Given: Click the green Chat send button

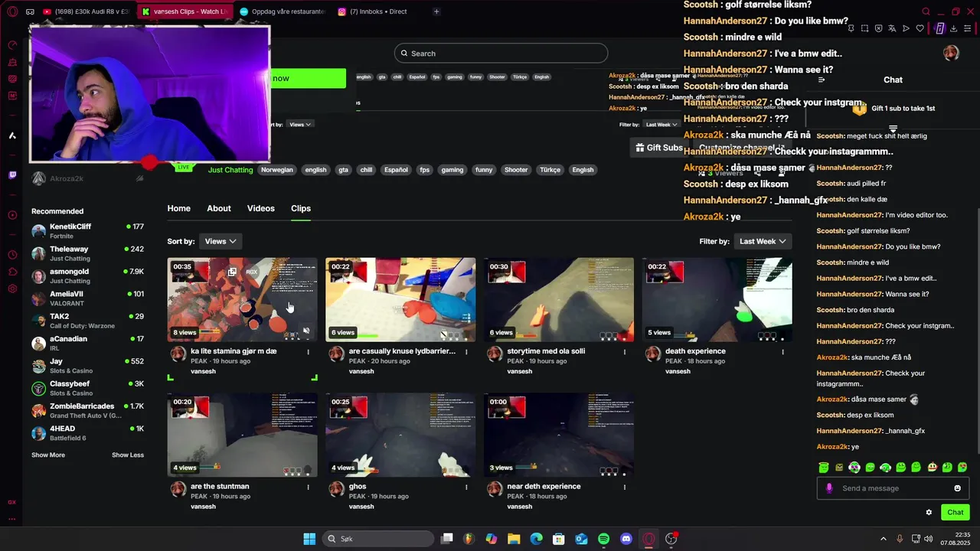Looking at the screenshot, I should (x=955, y=513).
